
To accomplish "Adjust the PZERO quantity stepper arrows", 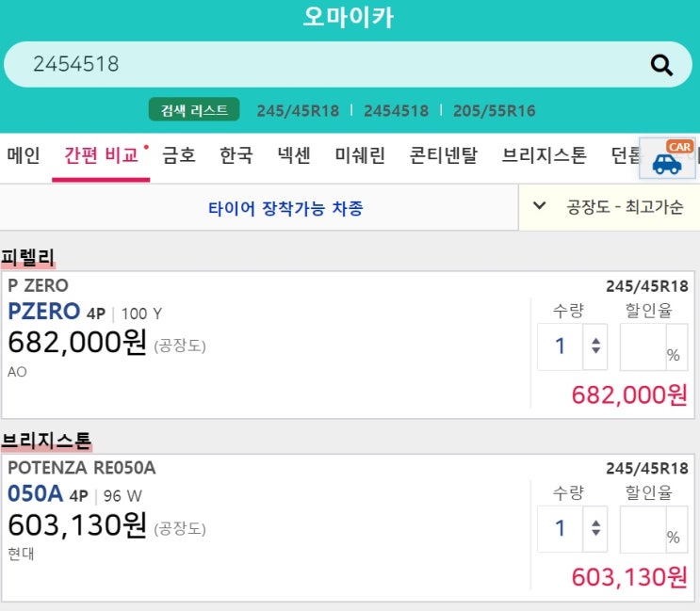I will point(595,346).
